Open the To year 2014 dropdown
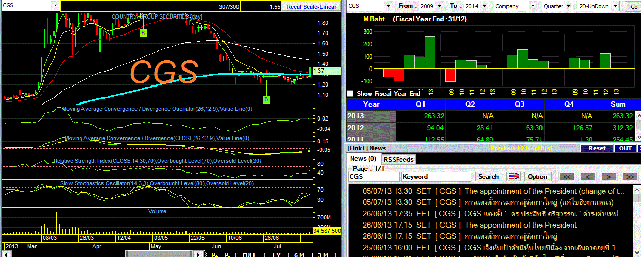Viewport: 644px width, 257px height. pyautogui.click(x=483, y=6)
